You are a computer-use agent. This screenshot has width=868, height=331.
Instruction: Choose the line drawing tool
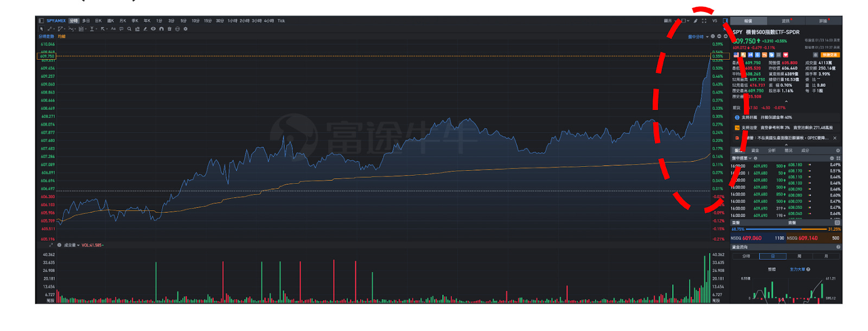(x=49, y=29)
